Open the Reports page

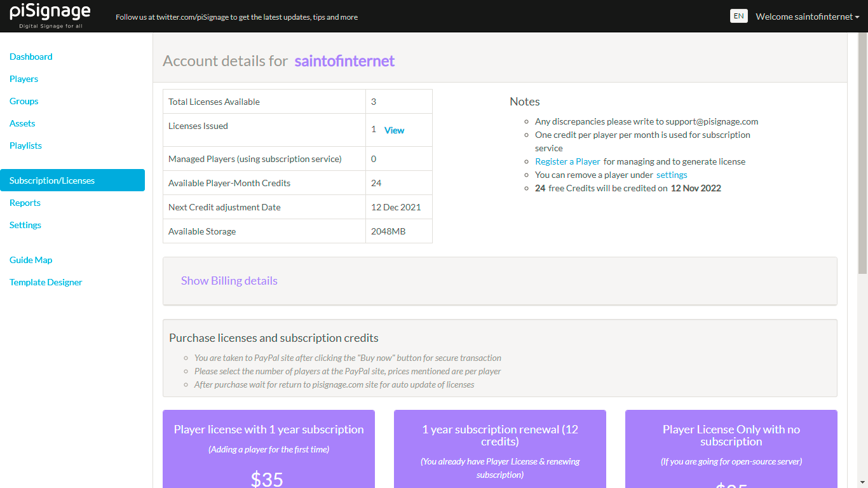coord(25,203)
